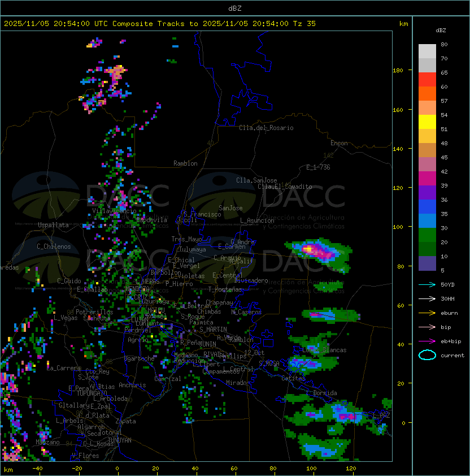Image resolution: width=470 pixels, height=476 pixels.
Task: Select the bright yellow 51–54 dBZ swatch
Action: point(427,122)
